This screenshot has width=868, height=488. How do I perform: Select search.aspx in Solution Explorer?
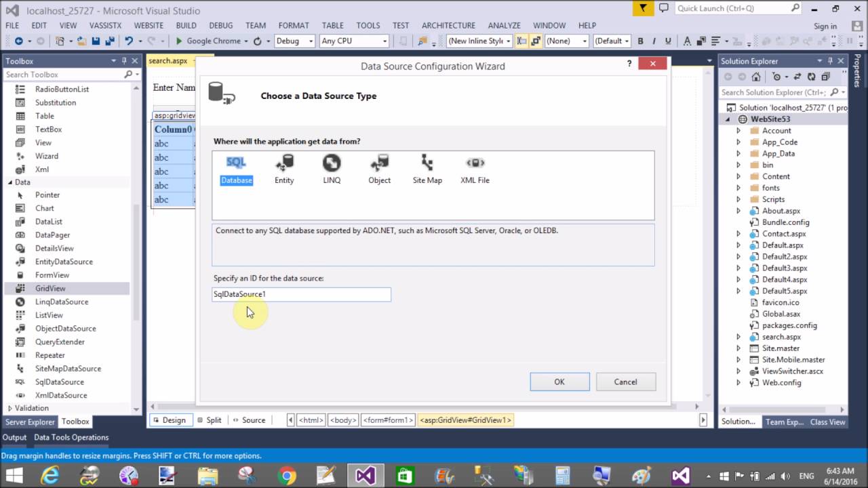tap(781, 337)
